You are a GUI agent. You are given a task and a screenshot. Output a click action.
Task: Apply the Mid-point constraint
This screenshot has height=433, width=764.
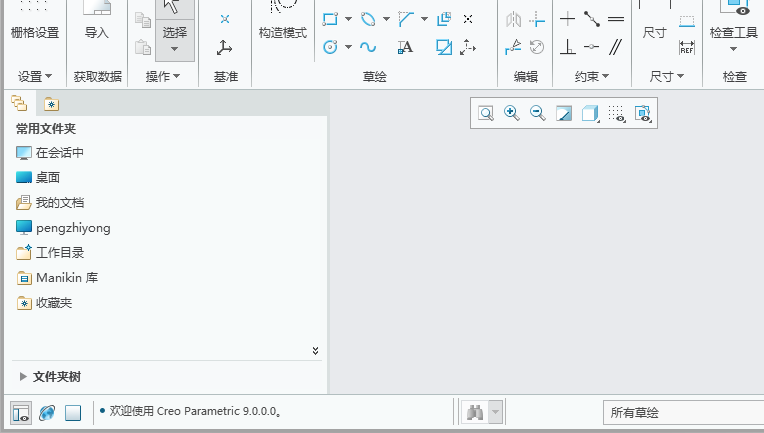(592, 47)
